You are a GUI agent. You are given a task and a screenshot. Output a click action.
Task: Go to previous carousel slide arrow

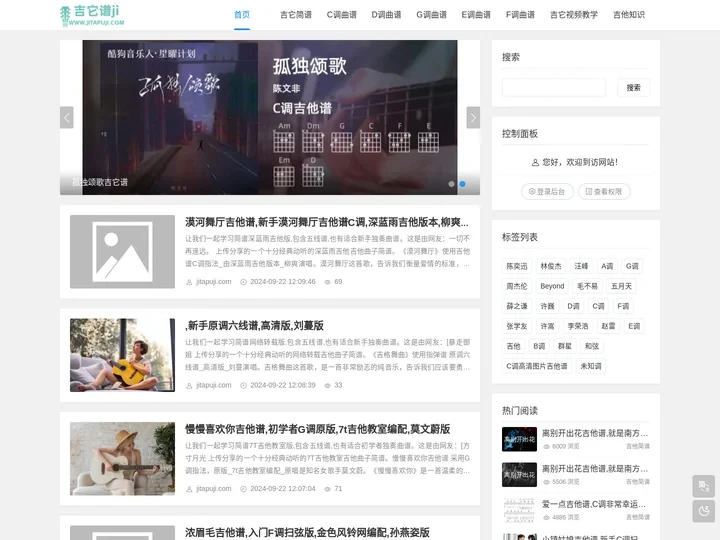[67, 118]
